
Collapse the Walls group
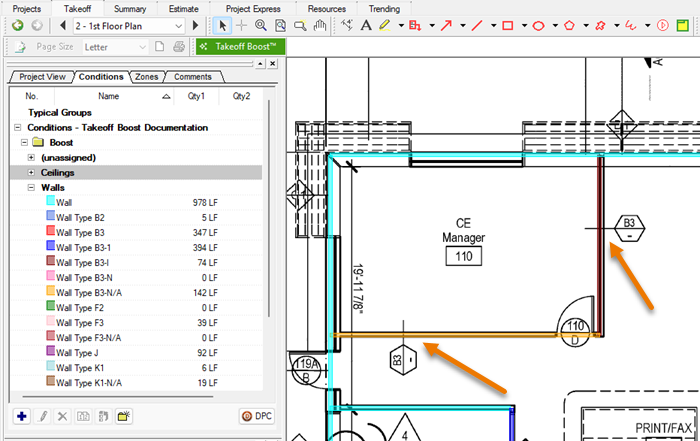pos(31,188)
